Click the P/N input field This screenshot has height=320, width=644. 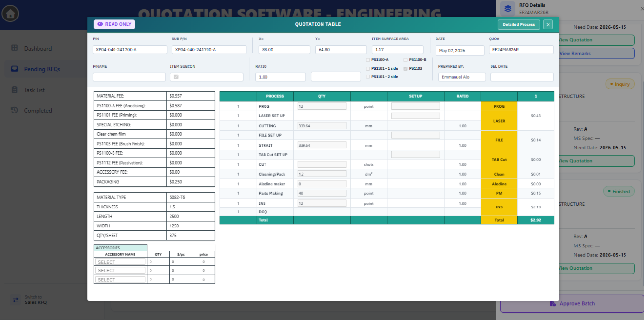point(130,50)
